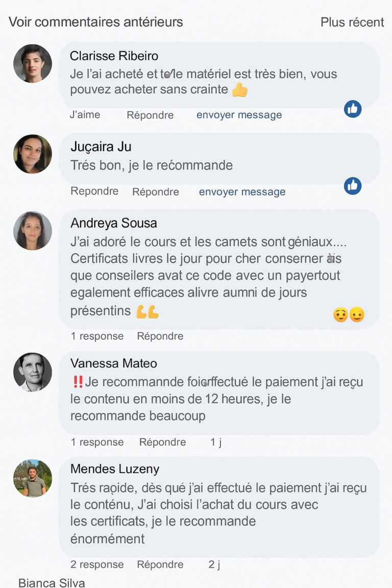Open Clarisse Ribeiro's profile picture
The width and height of the screenshot is (392, 588).
coord(33,64)
